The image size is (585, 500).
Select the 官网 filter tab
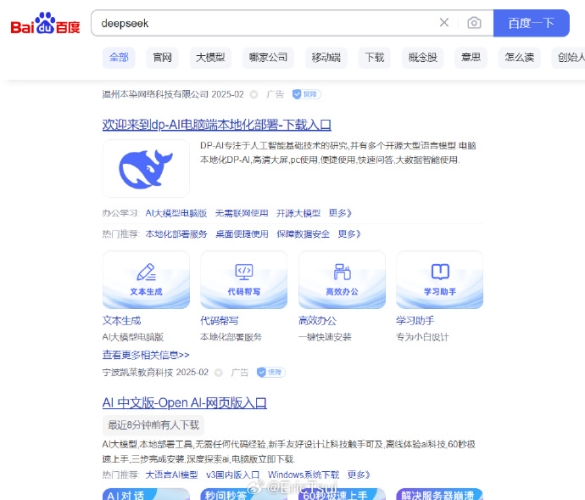pos(162,57)
